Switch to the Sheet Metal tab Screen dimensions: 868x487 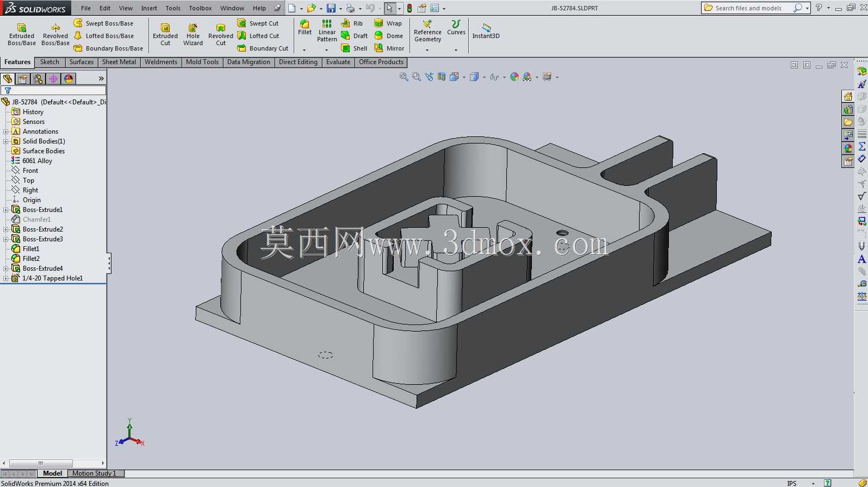(119, 62)
